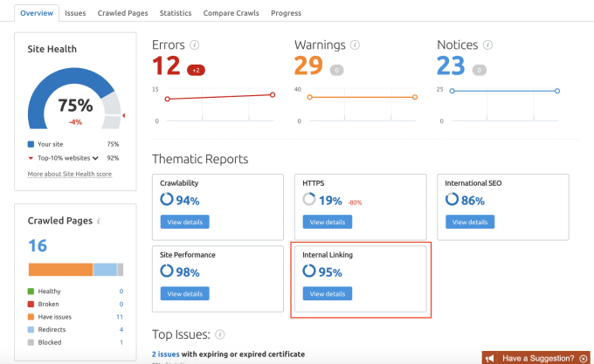
Task: Close the Have a Suggestion banner
Action: (x=584, y=358)
